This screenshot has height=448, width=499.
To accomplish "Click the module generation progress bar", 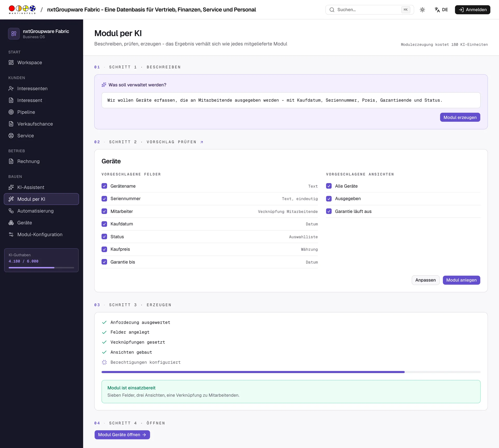I will click(x=291, y=372).
